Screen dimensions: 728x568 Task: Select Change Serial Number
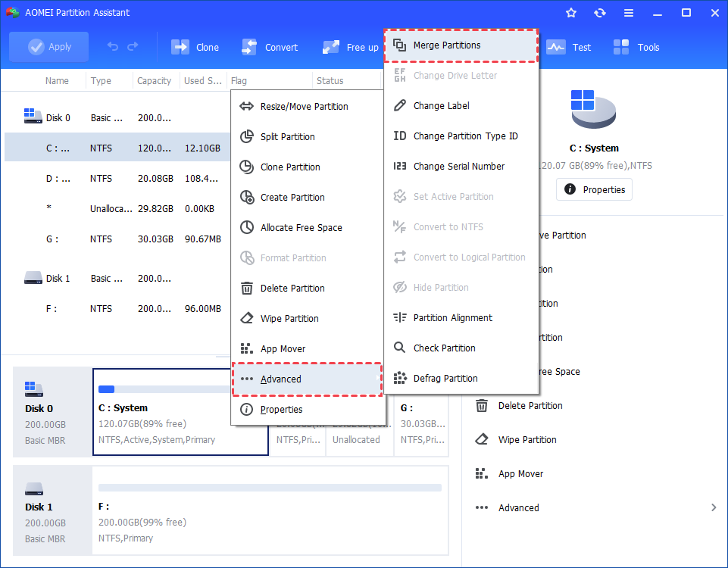[461, 166]
